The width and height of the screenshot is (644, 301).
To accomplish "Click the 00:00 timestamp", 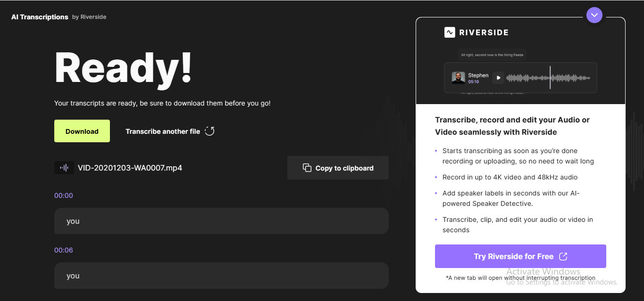I will pyautogui.click(x=64, y=195).
